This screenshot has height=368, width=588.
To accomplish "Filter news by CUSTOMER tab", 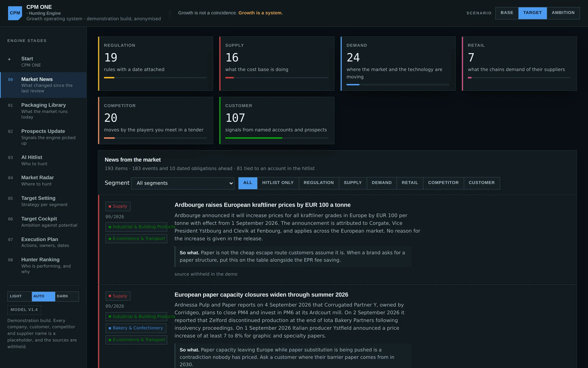I will tap(482, 183).
